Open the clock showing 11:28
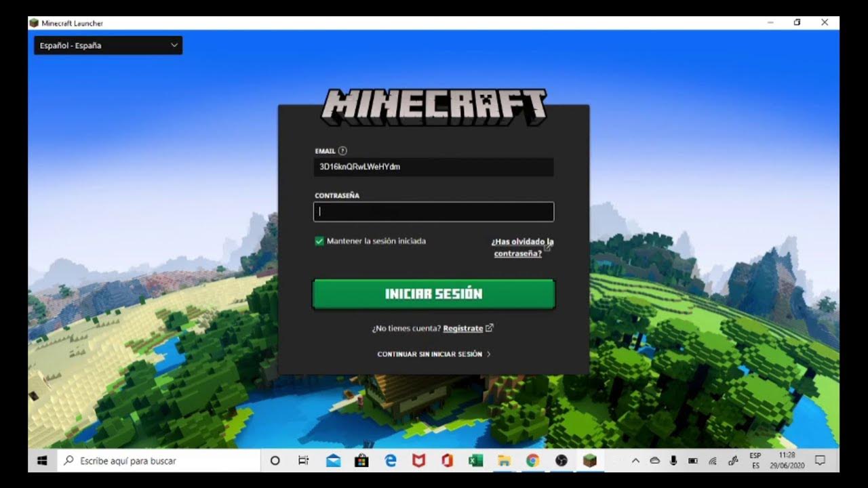The image size is (868, 488). point(787,461)
